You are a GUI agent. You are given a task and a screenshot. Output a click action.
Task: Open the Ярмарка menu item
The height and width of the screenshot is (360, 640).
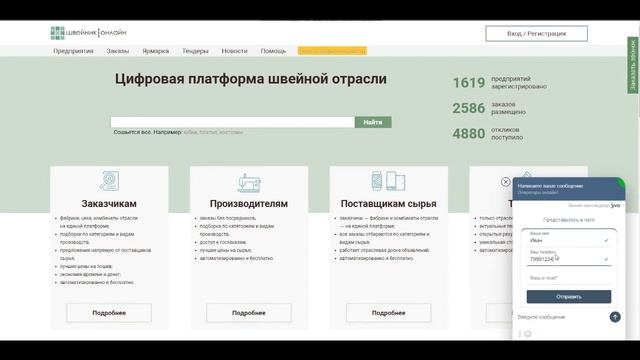tap(156, 51)
